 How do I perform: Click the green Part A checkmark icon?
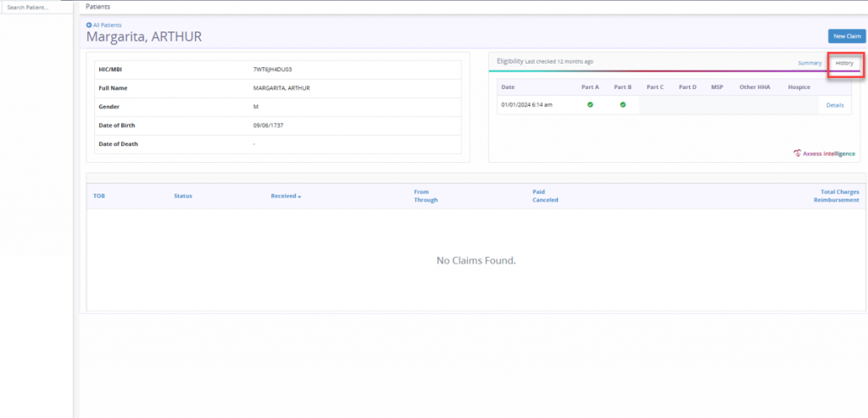pyautogui.click(x=590, y=104)
